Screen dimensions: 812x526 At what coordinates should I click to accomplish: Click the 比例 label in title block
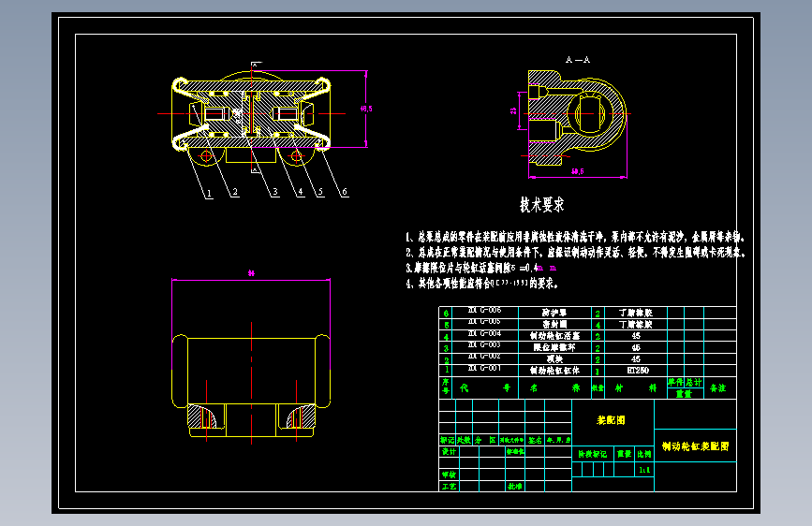(644, 454)
